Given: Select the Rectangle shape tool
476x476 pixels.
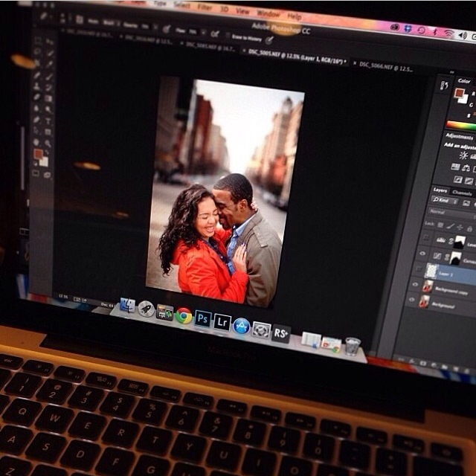Looking at the screenshot, I should click(48, 132).
